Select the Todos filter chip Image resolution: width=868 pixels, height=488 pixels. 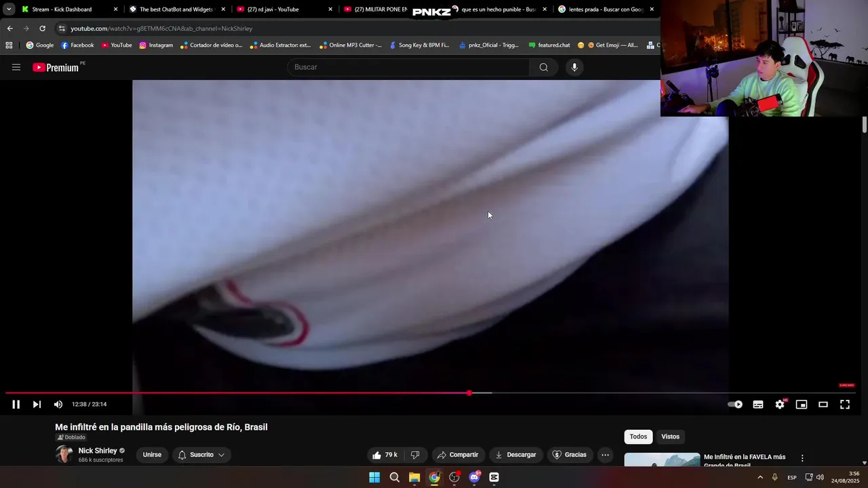pyautogui.click(x=638, y=436)
